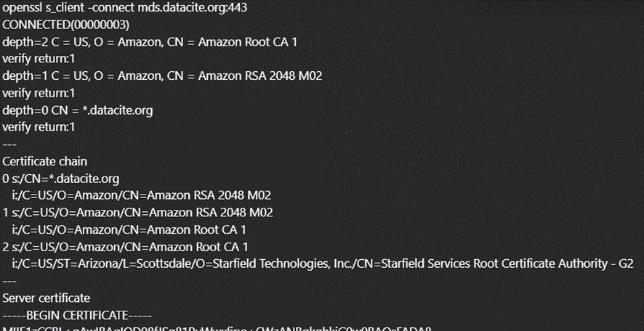Click issuer line beneath chain entry 1
The image size is (644, 331).
click(x=130, y=229)
